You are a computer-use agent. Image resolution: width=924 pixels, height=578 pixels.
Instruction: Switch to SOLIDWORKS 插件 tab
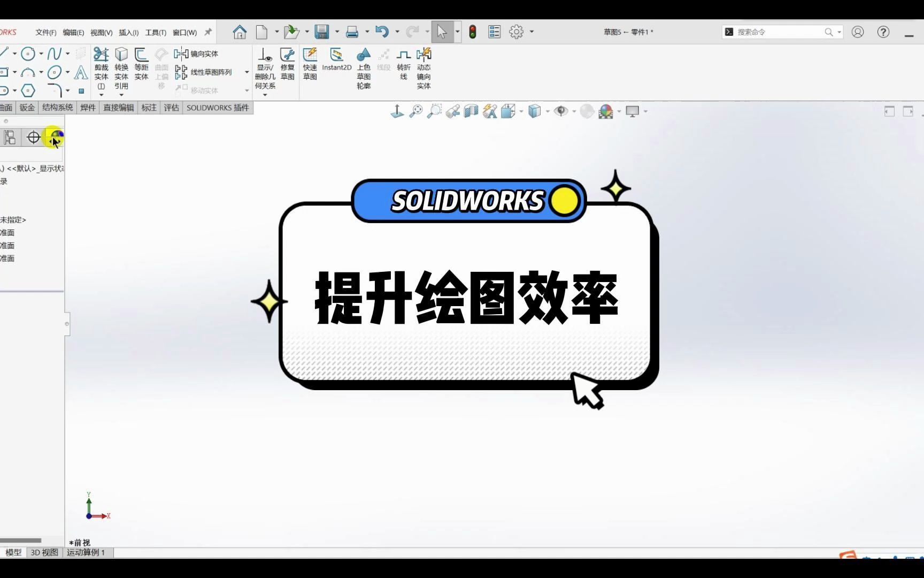(218, 108)
